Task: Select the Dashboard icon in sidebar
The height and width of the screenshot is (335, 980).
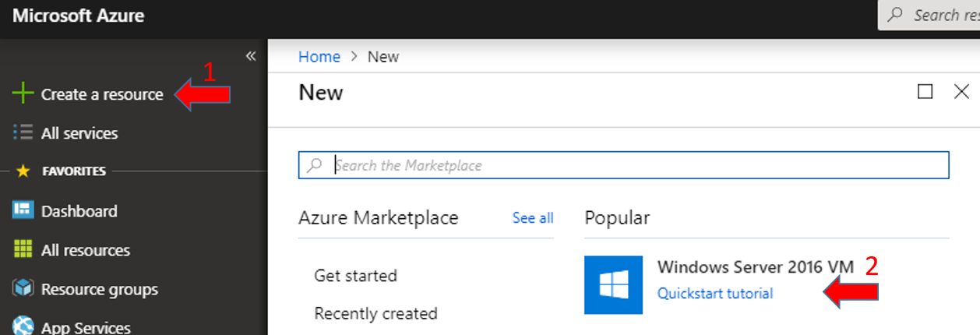Action: pyautogui.click(x=23, y=211)
